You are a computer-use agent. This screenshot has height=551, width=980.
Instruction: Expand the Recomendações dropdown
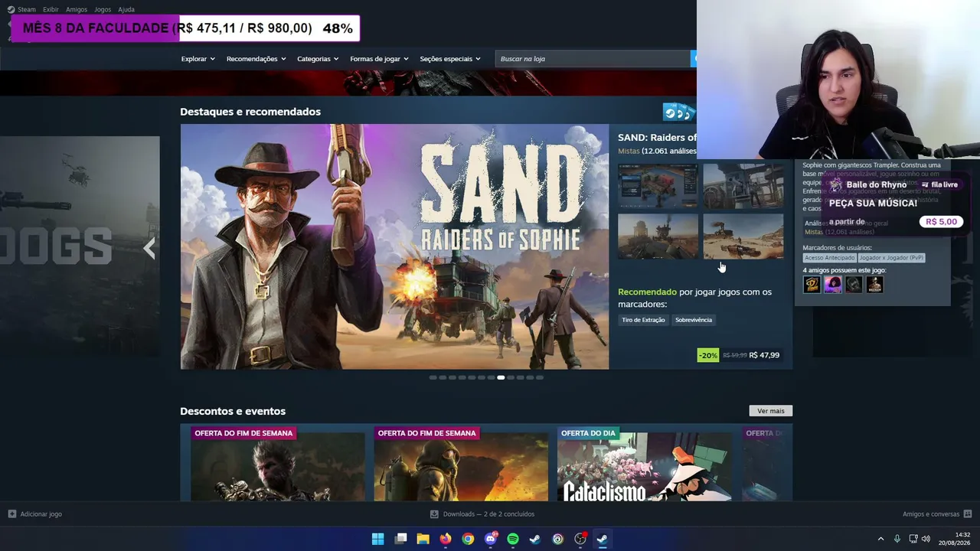point(256,59)
